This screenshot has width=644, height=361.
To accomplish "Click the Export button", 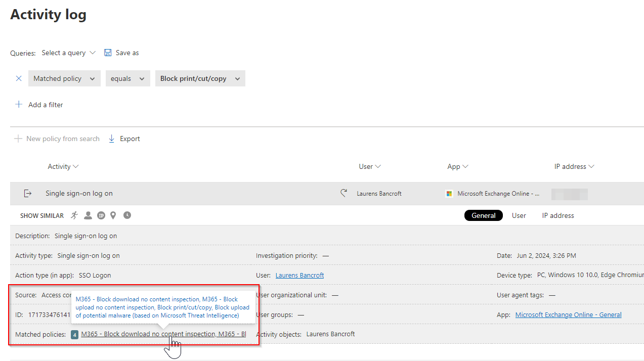I will [x=124, y=139].
